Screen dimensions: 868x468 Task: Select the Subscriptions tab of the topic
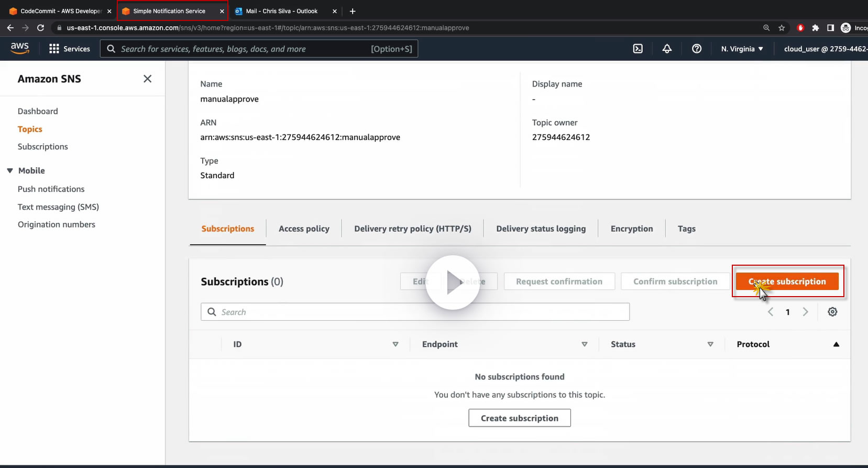[228, 229]
